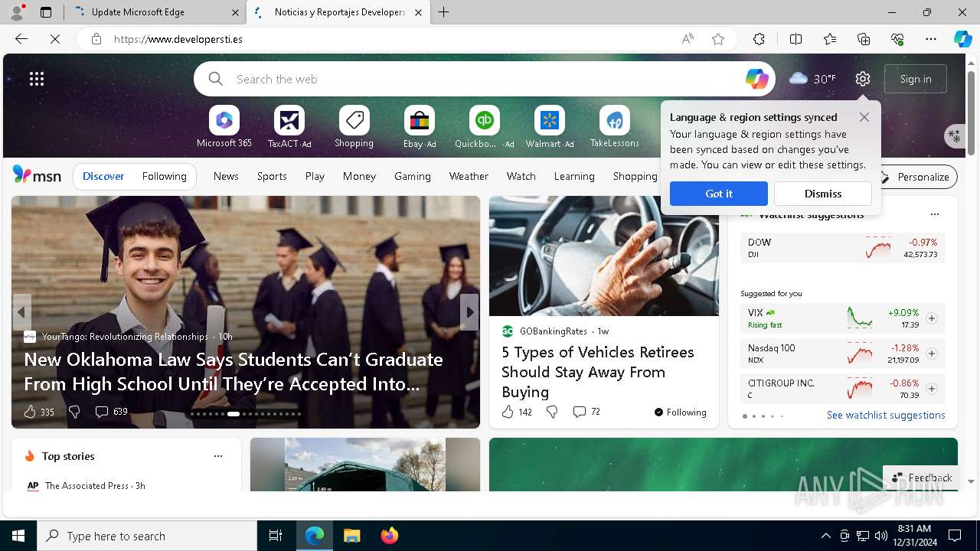Image resolution: width=980 pixels, height=551 pixels.
Task: Open the Feedback button
Action: (x=922, y=478)
